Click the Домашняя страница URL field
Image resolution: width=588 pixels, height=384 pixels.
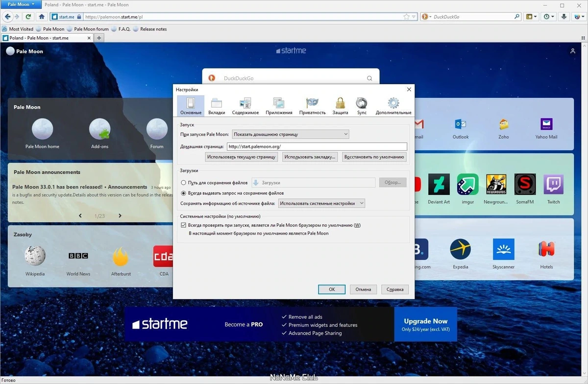point(317,146)
